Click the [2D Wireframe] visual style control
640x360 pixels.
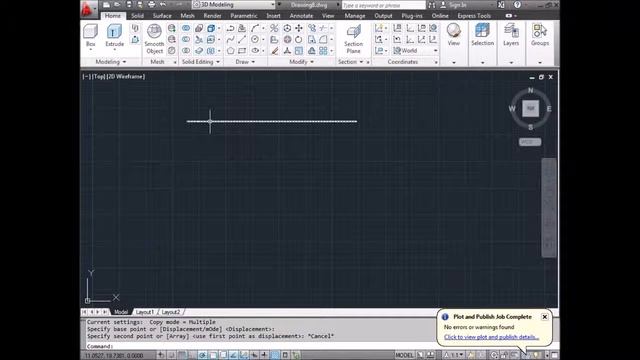(126, 76)
